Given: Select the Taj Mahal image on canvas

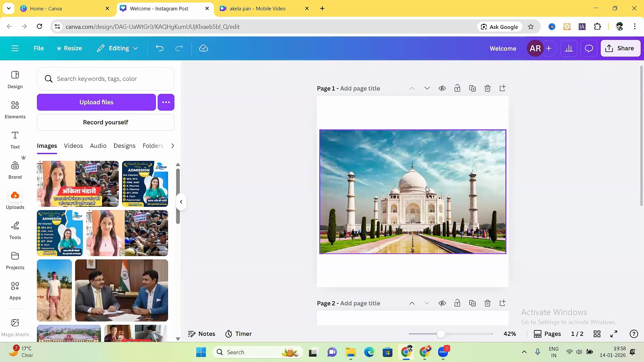Looking at the screenshot, I should point(413,191).
